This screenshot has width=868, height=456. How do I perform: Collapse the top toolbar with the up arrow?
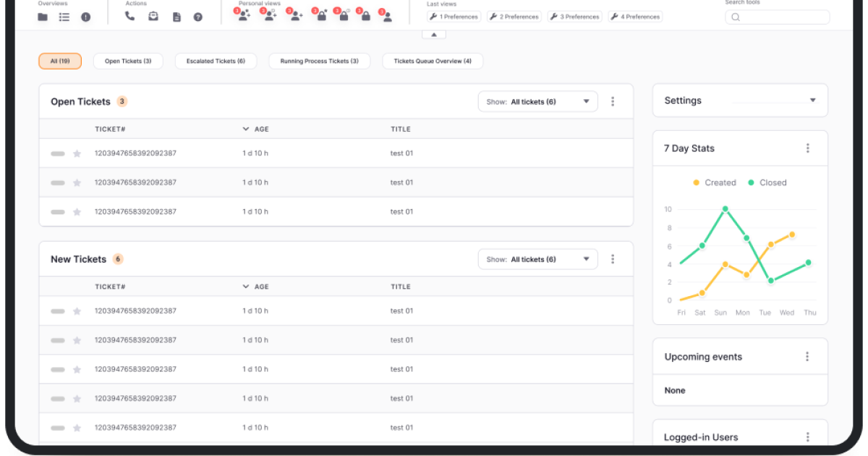coord(434,34)
